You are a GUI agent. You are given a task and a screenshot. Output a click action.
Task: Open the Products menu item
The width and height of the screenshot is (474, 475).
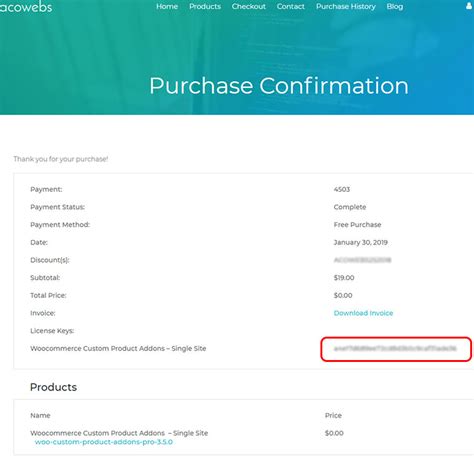[x=205, y=6]
